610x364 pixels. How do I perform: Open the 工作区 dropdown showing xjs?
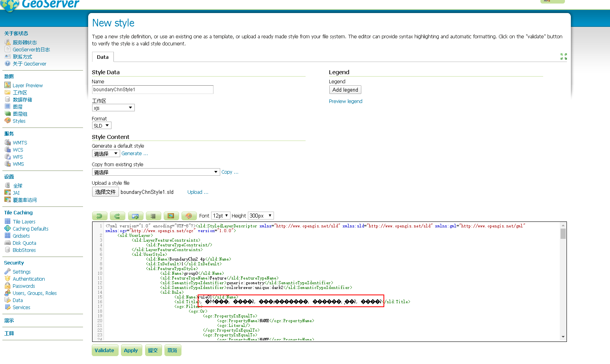tap(113, 108)
